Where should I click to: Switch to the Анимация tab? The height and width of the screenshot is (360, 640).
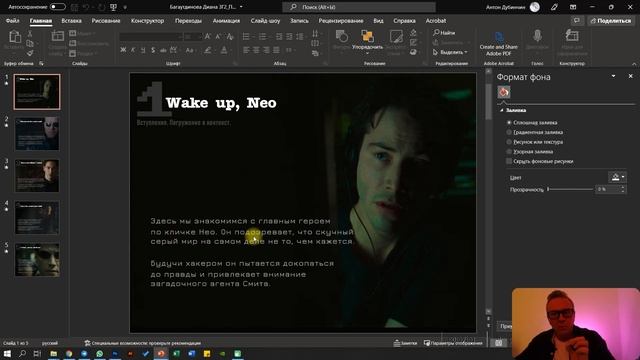226,20
